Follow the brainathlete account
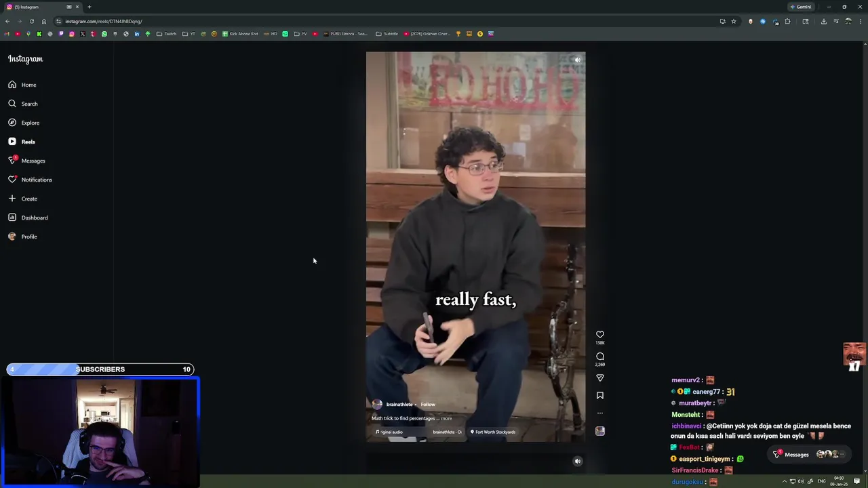Viewport: 868px width, 488px height. pos(428,405)
